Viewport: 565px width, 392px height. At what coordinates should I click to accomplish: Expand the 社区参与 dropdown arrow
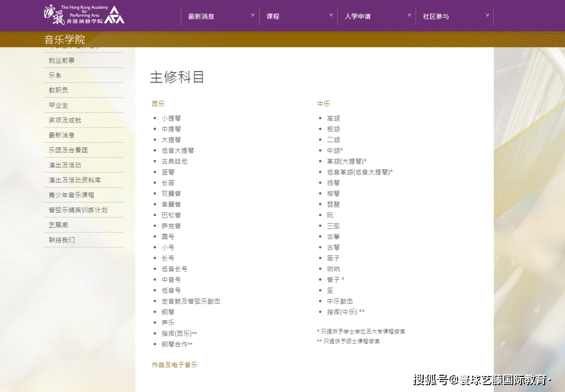click(487, 16)
